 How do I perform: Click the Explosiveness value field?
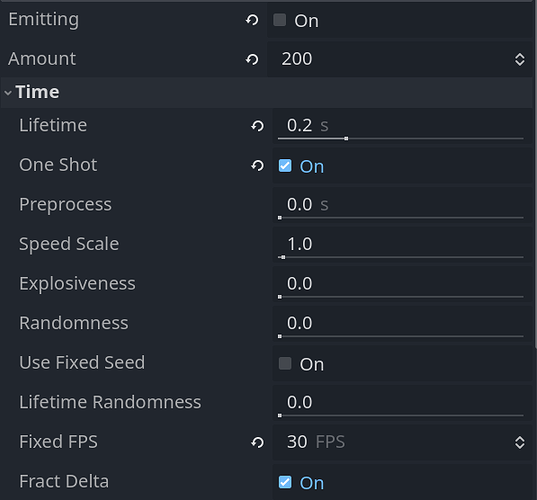tap(402, 285)
